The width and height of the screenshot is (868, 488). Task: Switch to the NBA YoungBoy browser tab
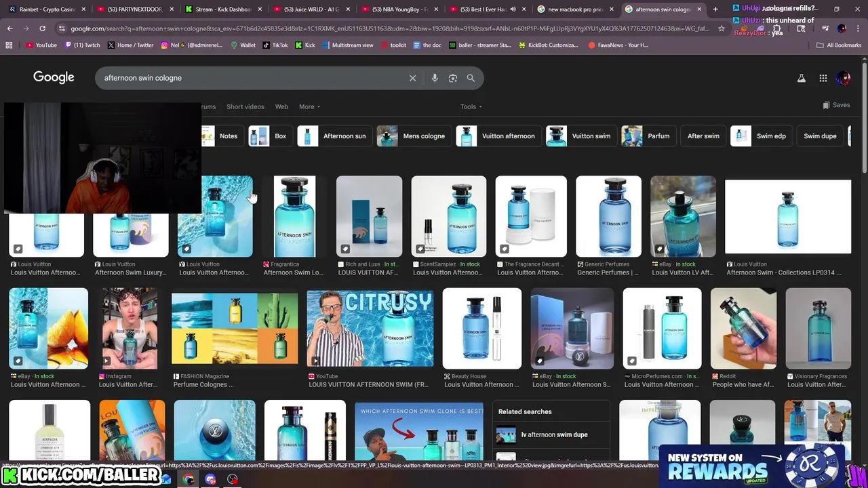click(399, 9)
